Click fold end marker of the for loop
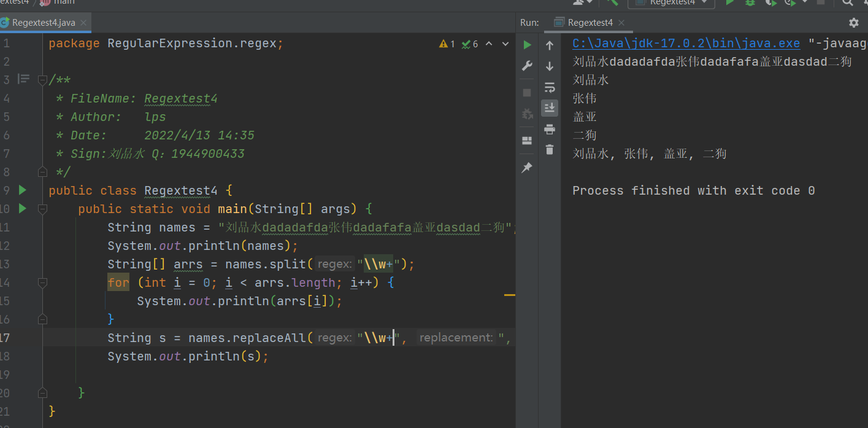The width and height of the screenshot is (868, 428). click(x=42, y=319)
